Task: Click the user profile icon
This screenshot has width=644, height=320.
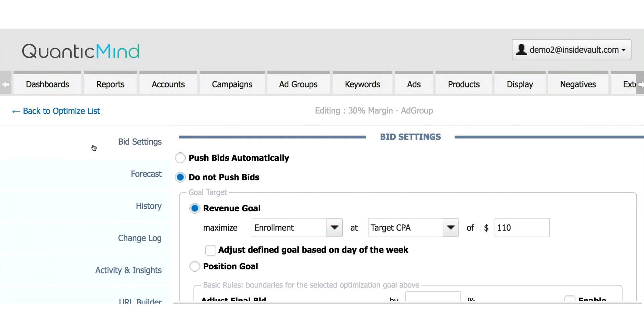Action: pyautogui.click(x=521, y=50)
